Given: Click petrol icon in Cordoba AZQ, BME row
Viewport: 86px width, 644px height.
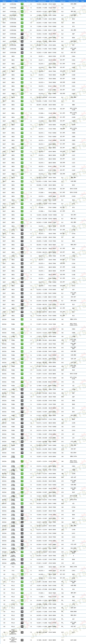Looking at the screenshot, I should coord(22,4).
